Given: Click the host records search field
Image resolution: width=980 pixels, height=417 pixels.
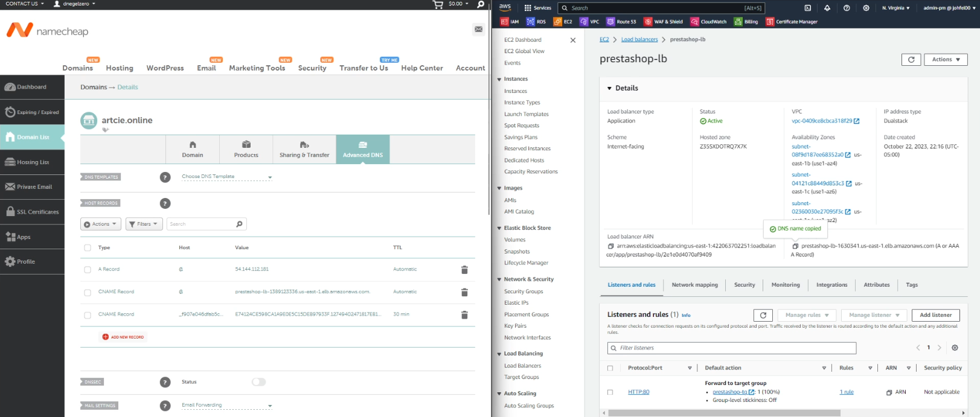Looking at the screenshot, I should (207, 224).
